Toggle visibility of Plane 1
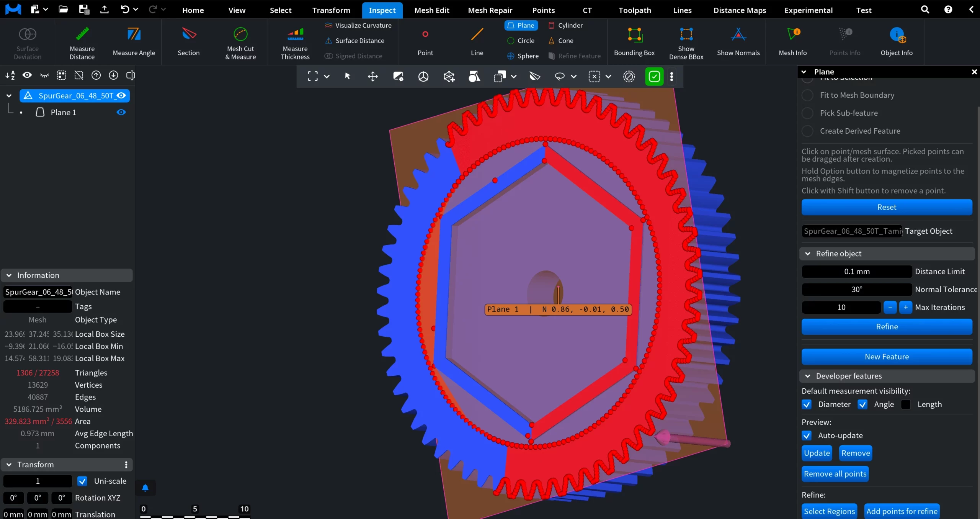 [x=121, y=112]
